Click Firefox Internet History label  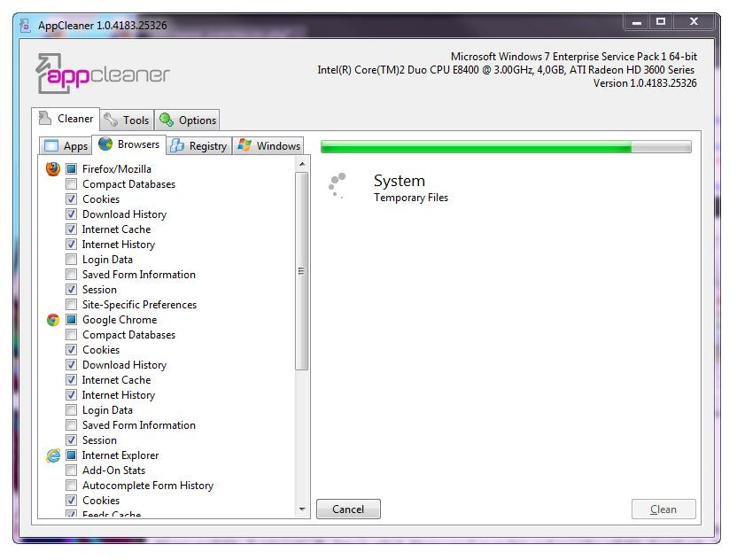point(119,245)
